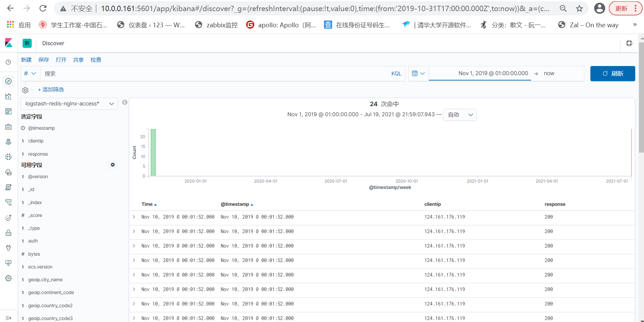Click the page vertical scrollbar
The width and height of the screenshot is (644, 322).
(x=641, y=98)
